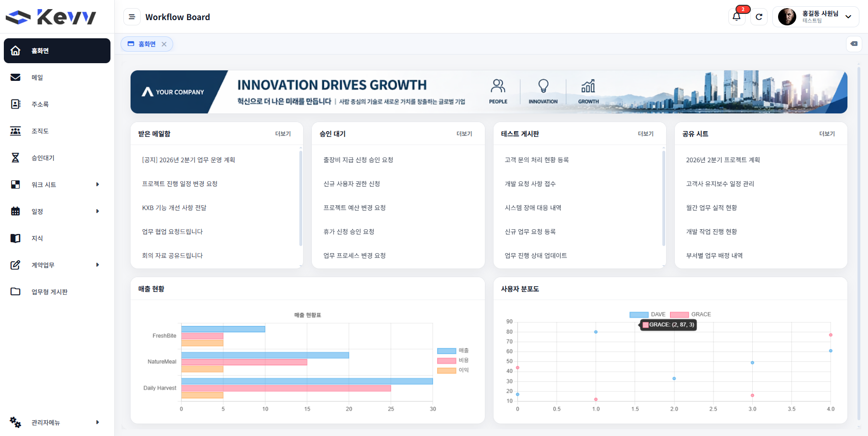868x436 pixels.
Task: Open the 조직도 organization chart icon
Action: [15, 131]
